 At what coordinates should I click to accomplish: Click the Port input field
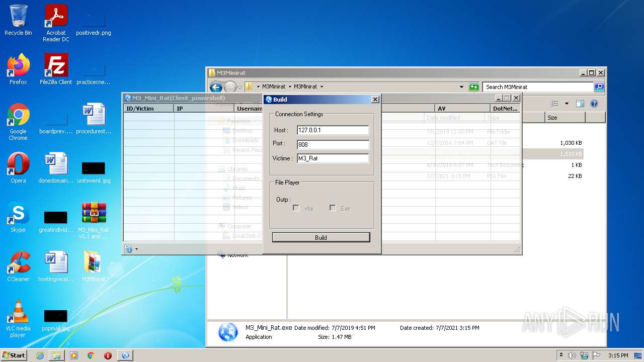tap(333, 144)
